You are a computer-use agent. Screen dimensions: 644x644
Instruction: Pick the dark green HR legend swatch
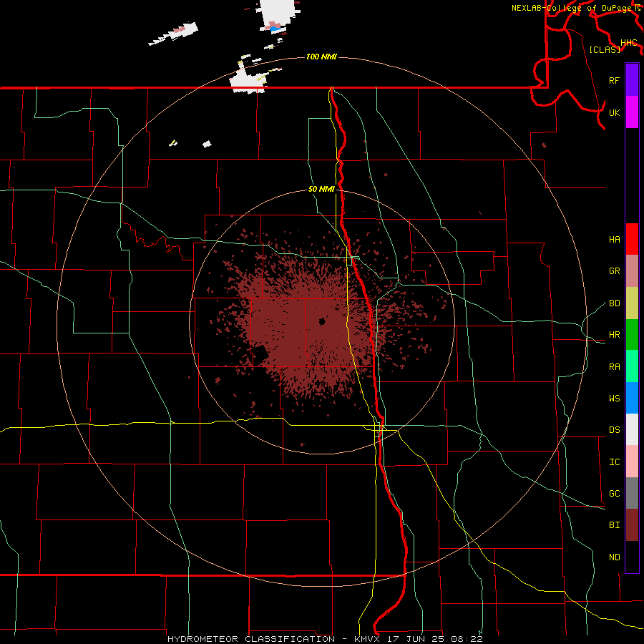(x=632, y=334)
